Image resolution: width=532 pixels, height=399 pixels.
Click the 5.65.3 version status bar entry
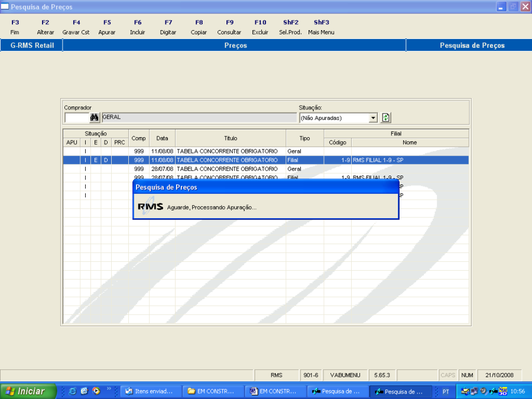[x=382, y=375]
